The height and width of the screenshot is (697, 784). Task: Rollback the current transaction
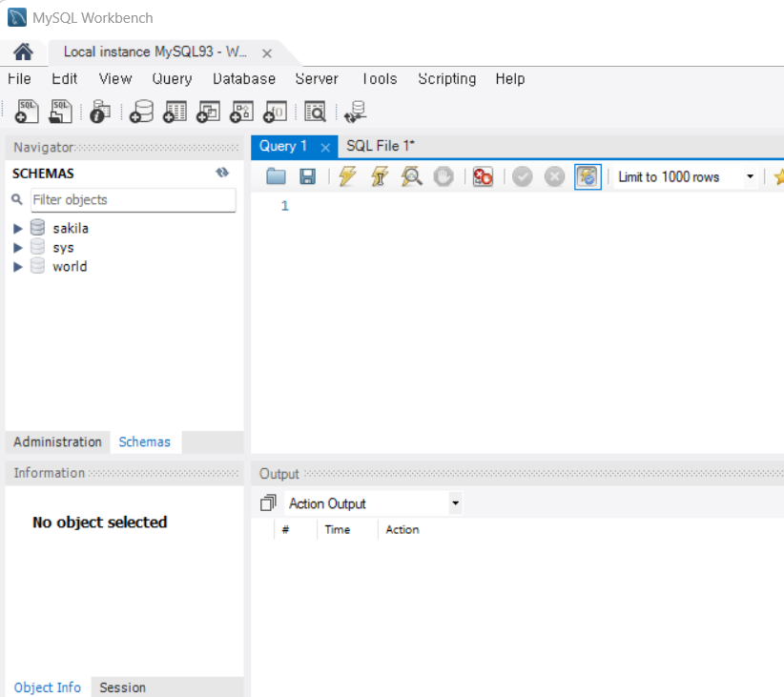click(554, 176)
